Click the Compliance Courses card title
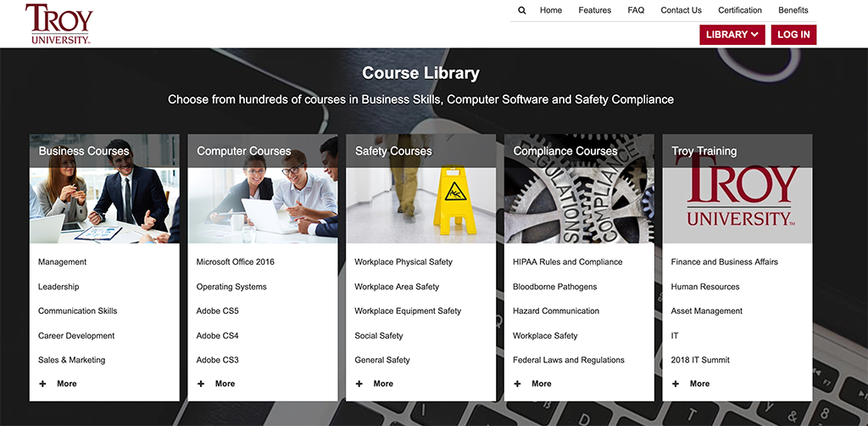The height and width of the screenshot is (426, 868). (565, 151)
